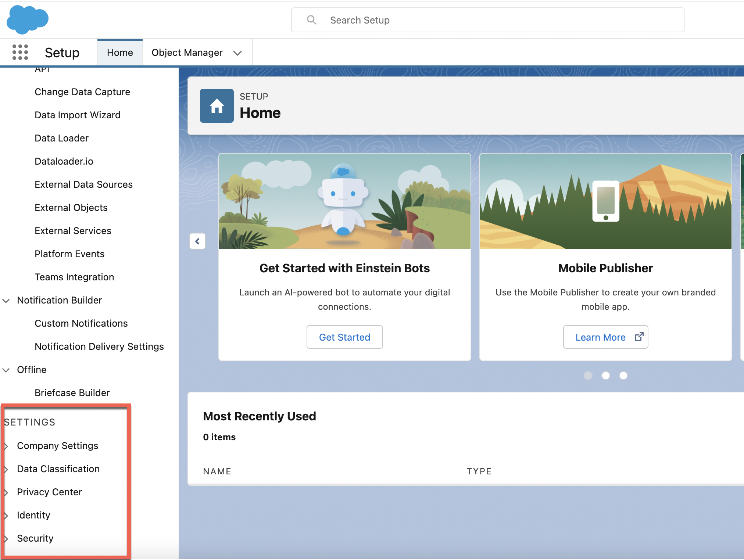Click the Setup Home house icon
The width and height of the screenshot is (744, 560).
click(217, 106)
